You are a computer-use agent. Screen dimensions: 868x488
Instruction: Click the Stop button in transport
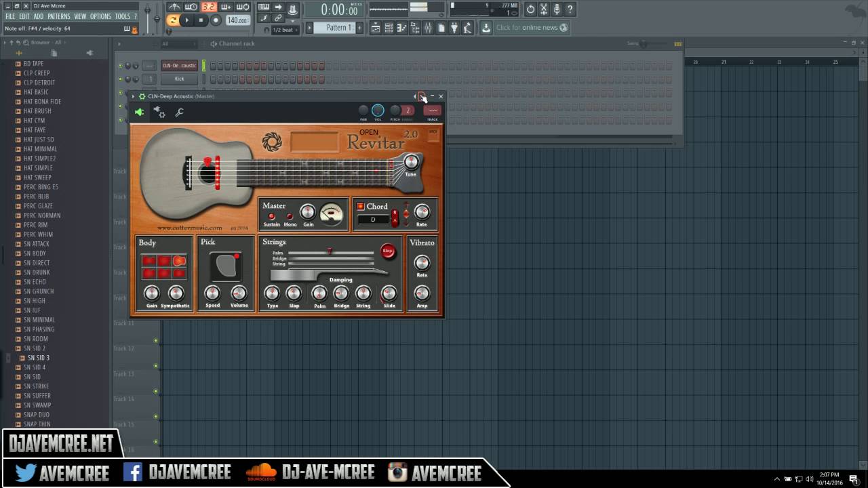point(201,20)
